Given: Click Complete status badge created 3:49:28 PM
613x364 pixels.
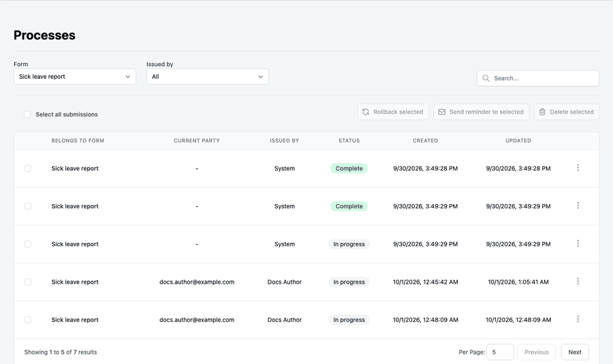Looking at the screenshot, I should 349,168.
